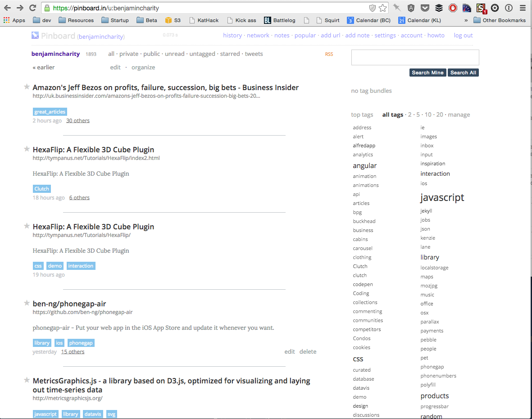Select add url in the top menu
The width and height of the screenshot is (532, 419).
(331, 35)
